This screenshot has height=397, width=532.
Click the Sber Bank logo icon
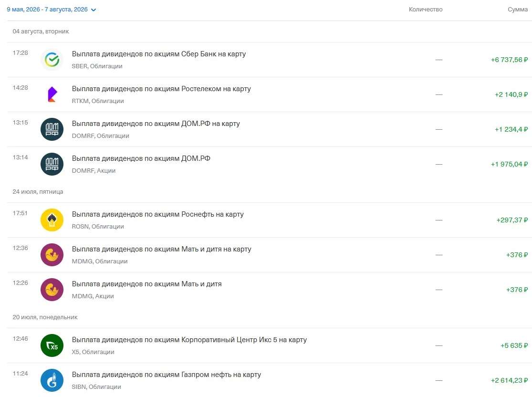52,60
